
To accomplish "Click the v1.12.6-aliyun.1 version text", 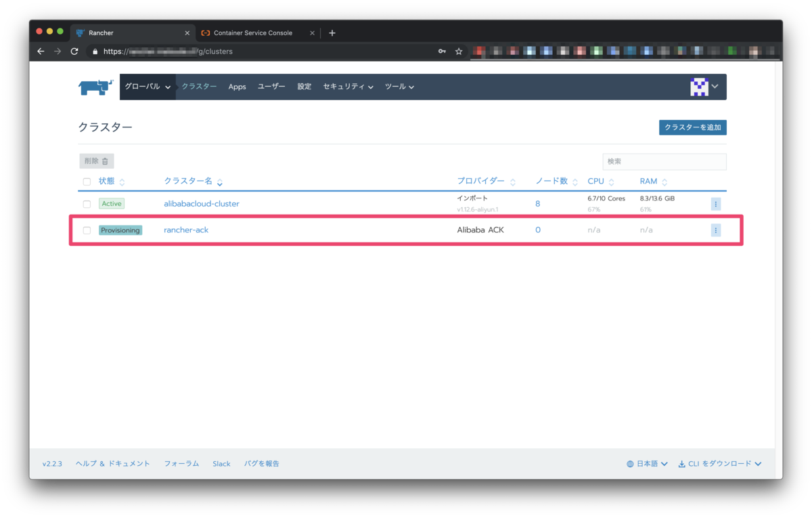I will point(477,209).
